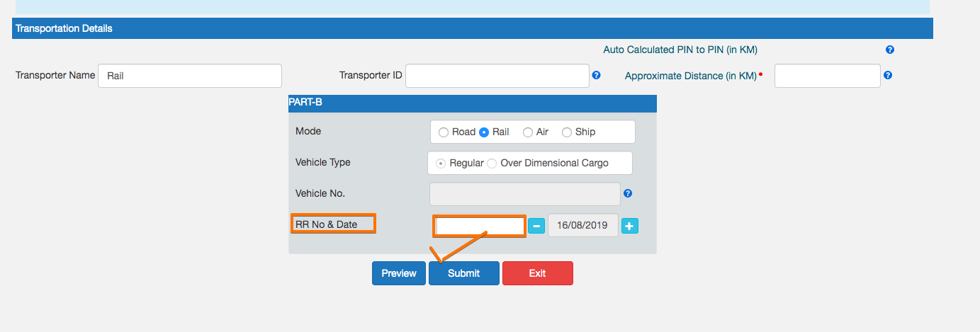Click the RR No input field
The height and width of the screenshot is (332, 980).
[x=479, y=226]
